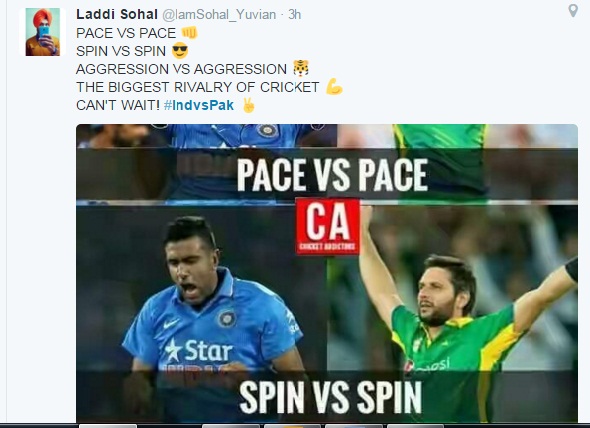Screen dimensions: 590x428
Task: Open Laddi Sohal's profile avatar
Action: pos(43,32)
